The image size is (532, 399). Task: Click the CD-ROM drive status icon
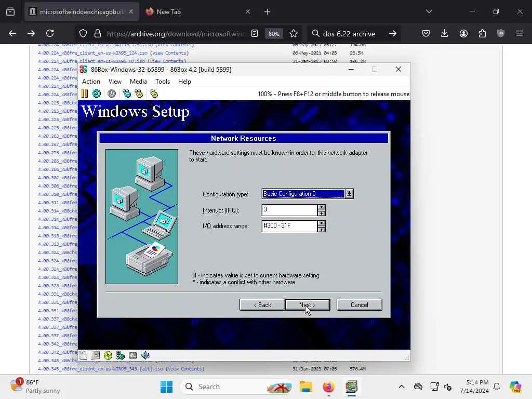(x=108, y=355)
